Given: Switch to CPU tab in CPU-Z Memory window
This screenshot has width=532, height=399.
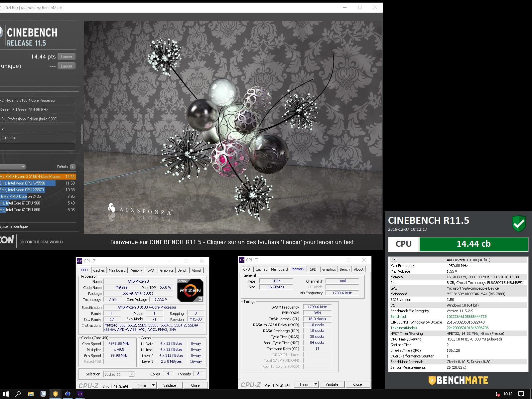Looking at the screenshot, I should click(246, 269).
